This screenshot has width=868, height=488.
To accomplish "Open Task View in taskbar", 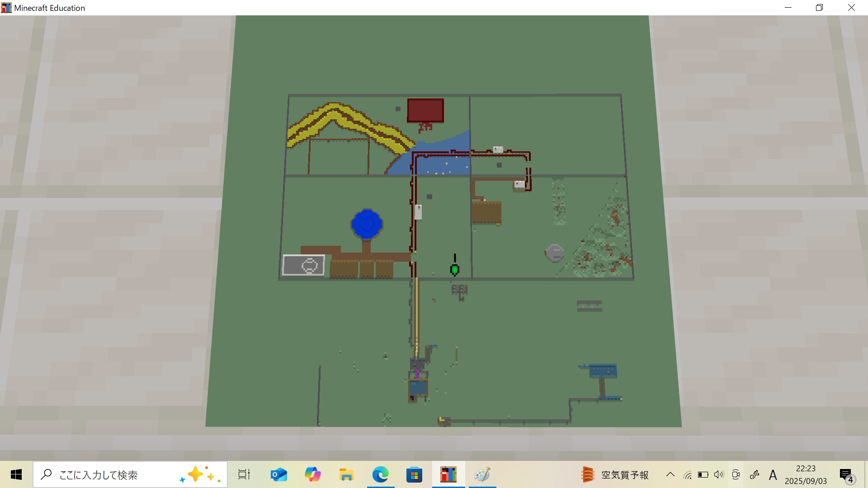I will click(x=244, y=475).
